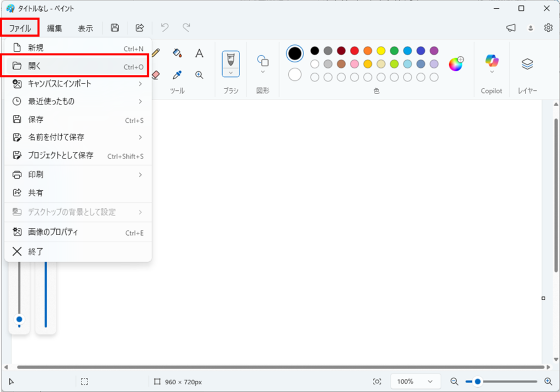Select the Fill bucket tool

(177, 53)
